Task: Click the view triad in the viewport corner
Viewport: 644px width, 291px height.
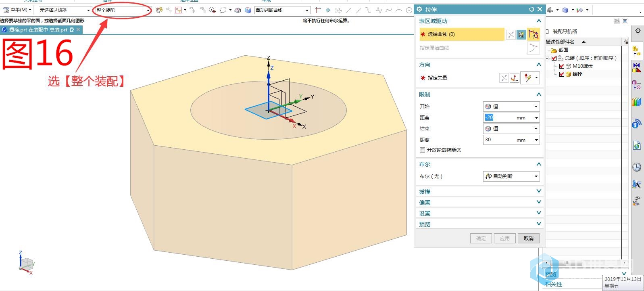Action: pos(27,263)
